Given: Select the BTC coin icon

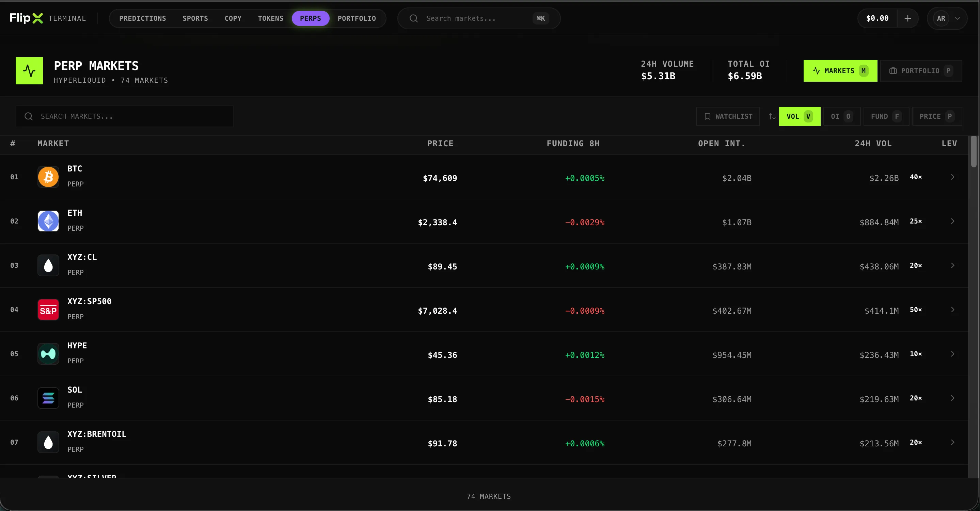Looking at the screenshot, I should (x=48, y=177).
